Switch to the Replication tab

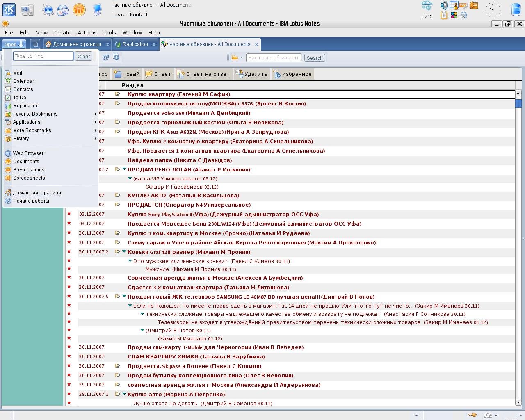coord(135,44)
